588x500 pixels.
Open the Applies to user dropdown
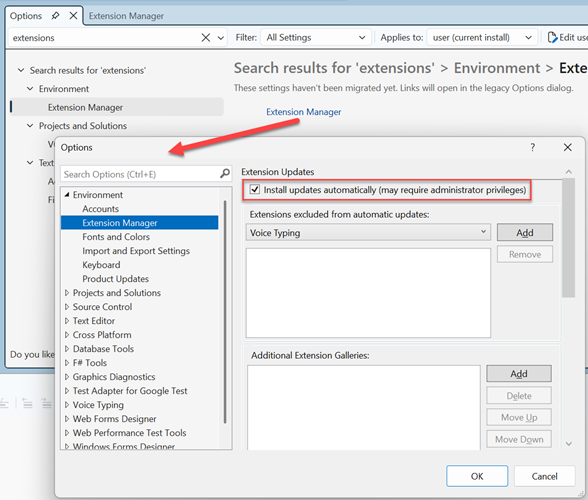click(482, 38)
